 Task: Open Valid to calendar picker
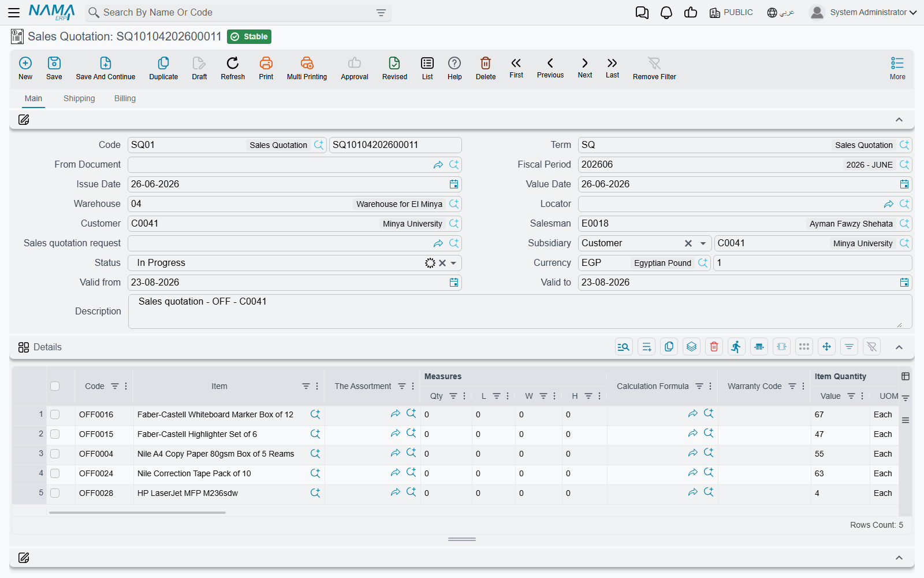904,283
